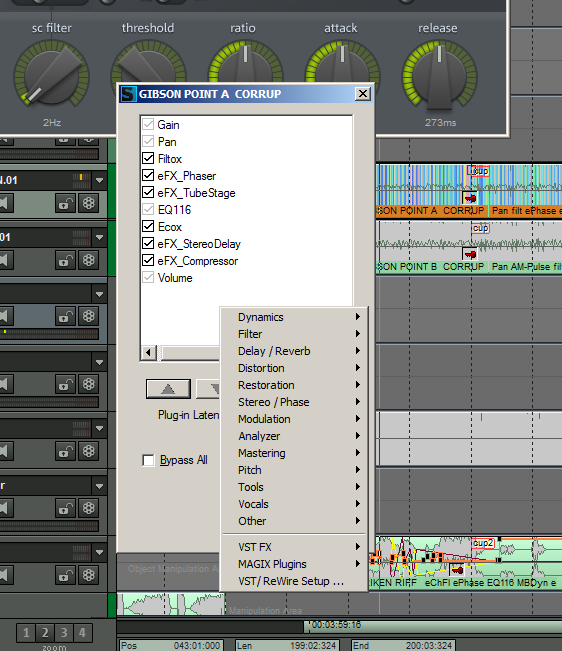The image size is (562, 651).
Task: Click the lock icon on the 01 track
Action: coord(66,260)
